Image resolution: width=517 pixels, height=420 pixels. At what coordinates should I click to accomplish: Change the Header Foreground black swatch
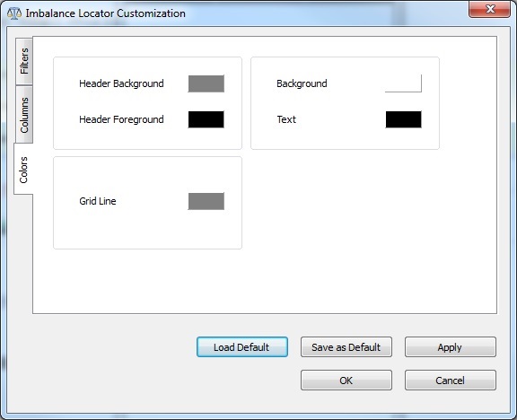(206, 119)
